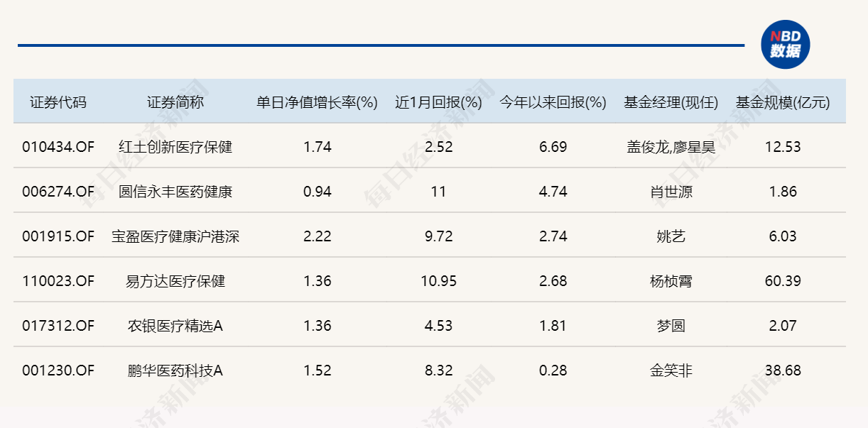Click the 证券代码 column header

58,102
